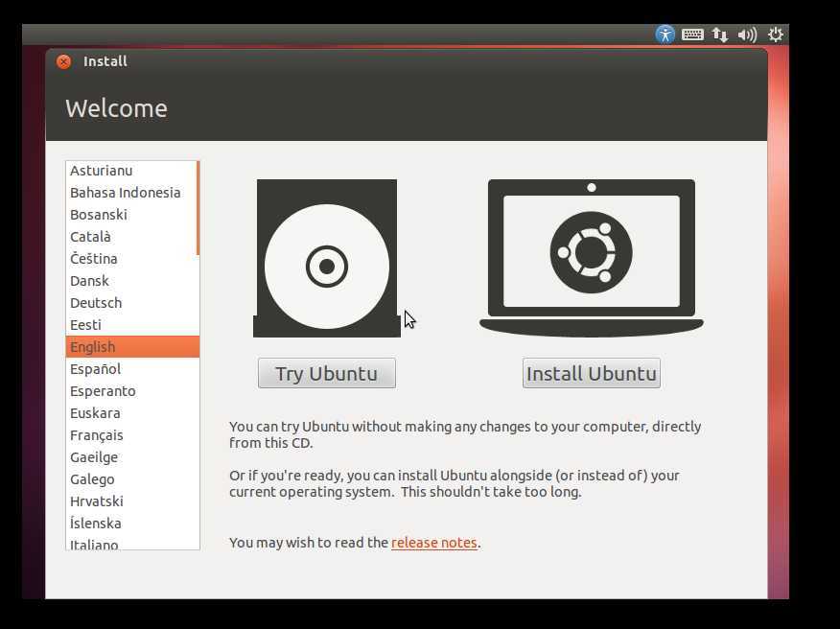Select Čeština language
Image resolution: width=840 pixels, height=629 pixels.
[x=131, y=258]
